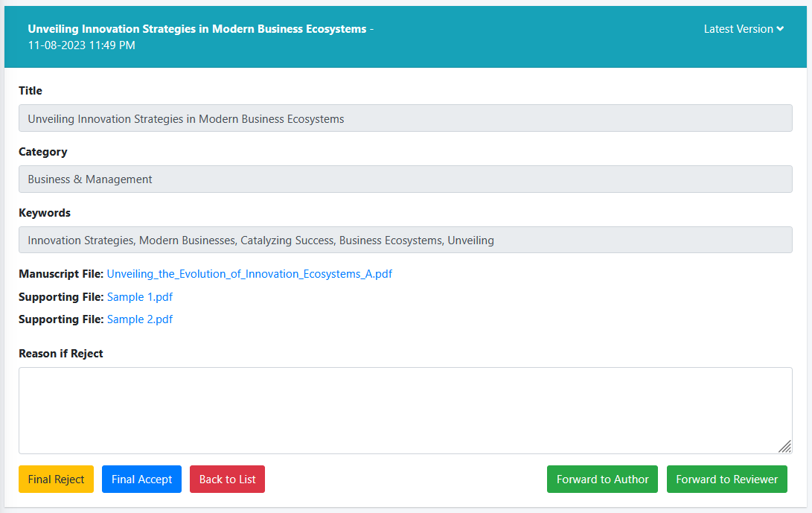Send submission with Forward to Reviewer

tap(726, 479)
